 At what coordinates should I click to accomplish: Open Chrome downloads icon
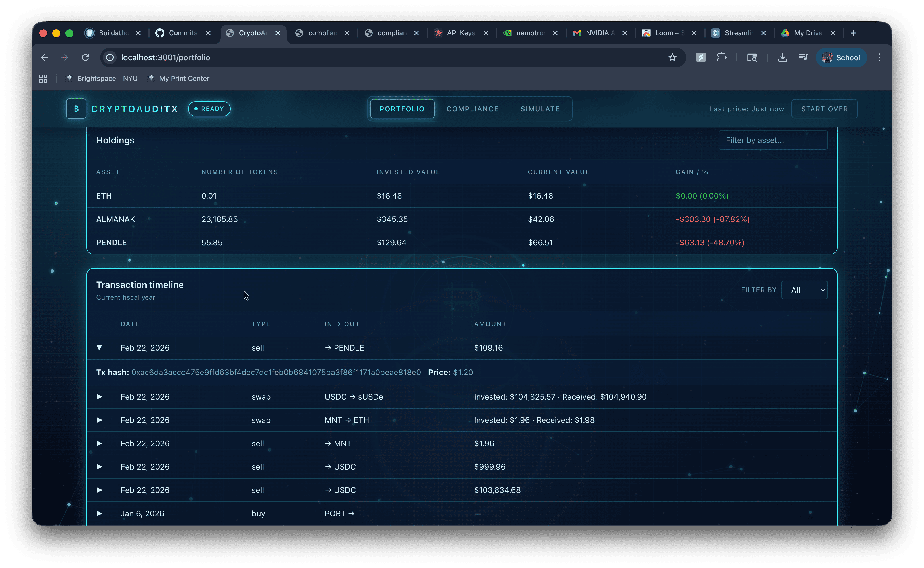(x=782, y=57)
